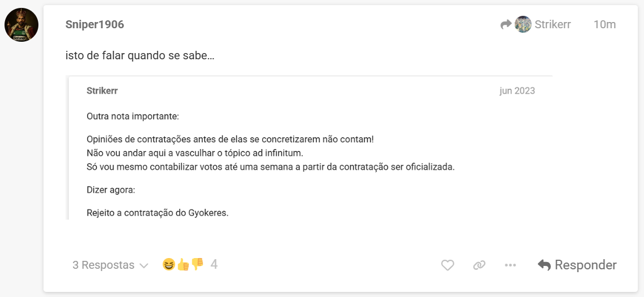Click the chevron beside 3 Respostas
This screenshot has width=644, height=297.
coord(143,266)
